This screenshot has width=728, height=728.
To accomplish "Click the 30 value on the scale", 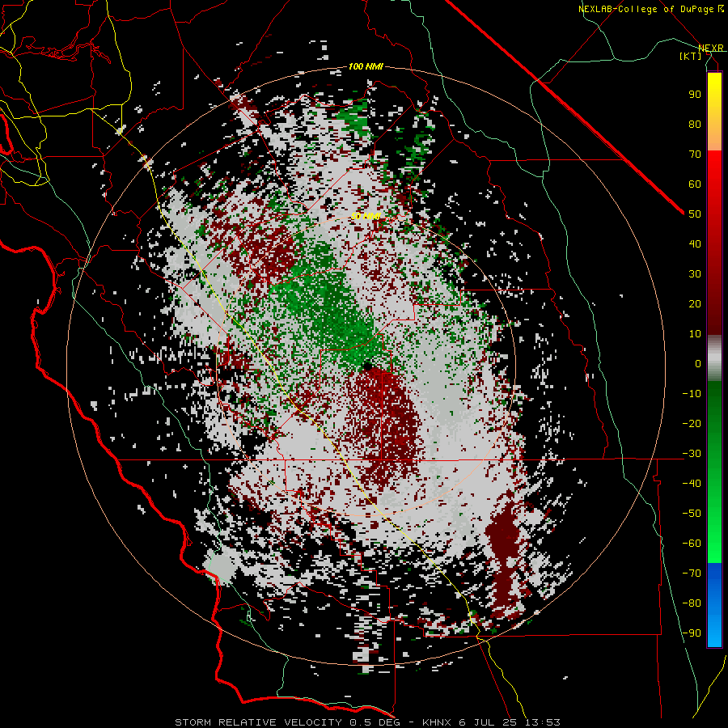I will click(695, 274).
